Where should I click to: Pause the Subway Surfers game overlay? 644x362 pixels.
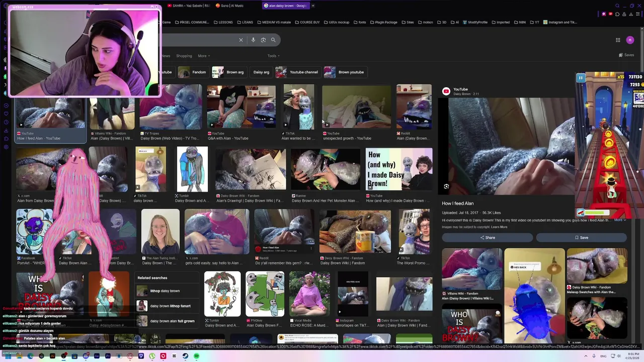pyautogui.click(x=581, y=78)
